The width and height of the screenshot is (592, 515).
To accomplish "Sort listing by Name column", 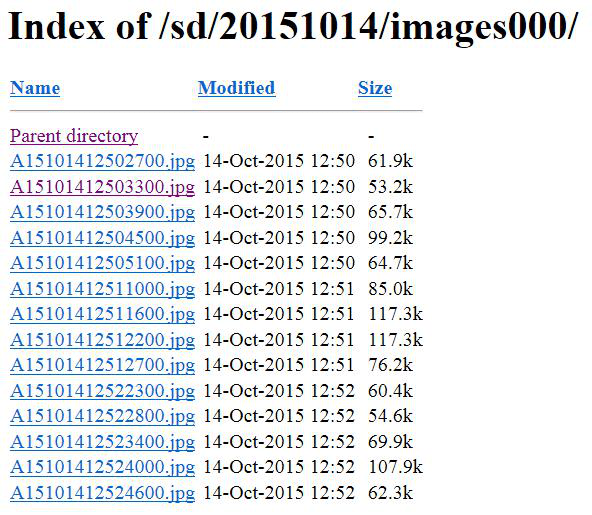I will [x=35, y=88].
